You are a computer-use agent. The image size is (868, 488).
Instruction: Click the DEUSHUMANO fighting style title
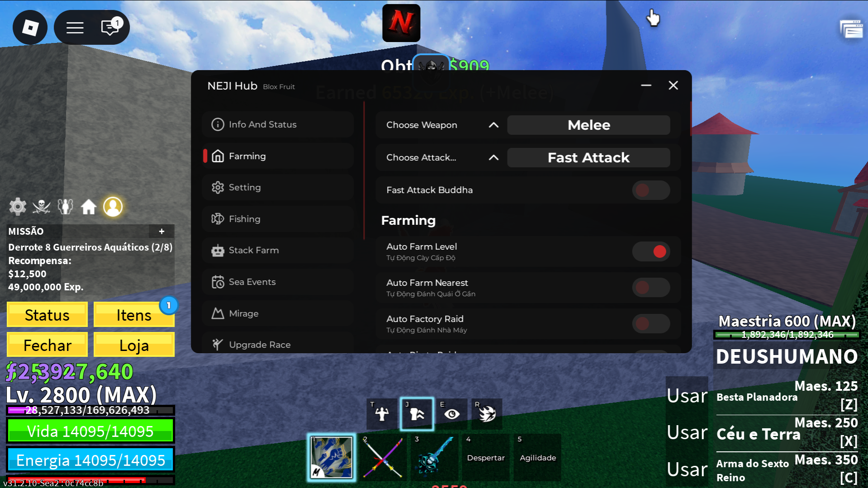787,356
